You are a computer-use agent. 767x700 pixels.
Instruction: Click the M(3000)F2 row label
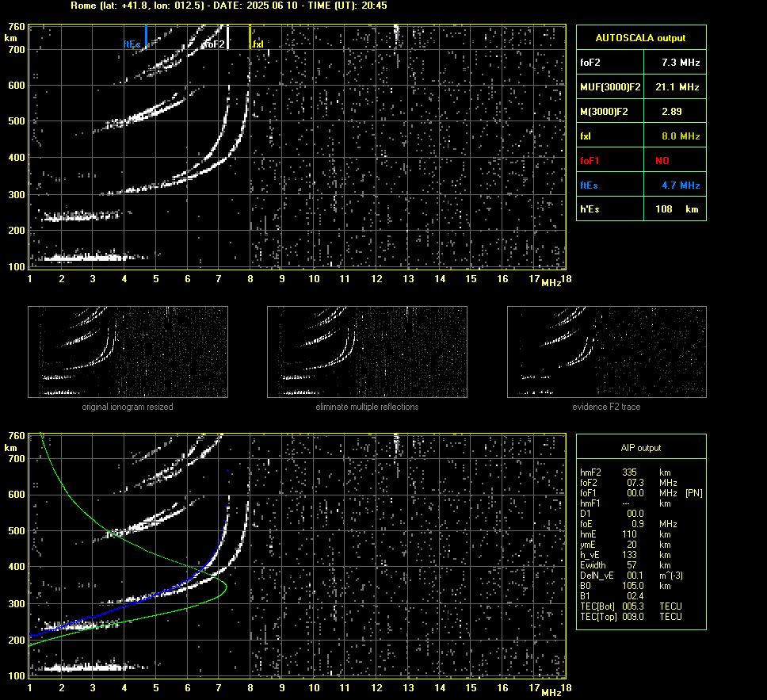coord(604,112)
